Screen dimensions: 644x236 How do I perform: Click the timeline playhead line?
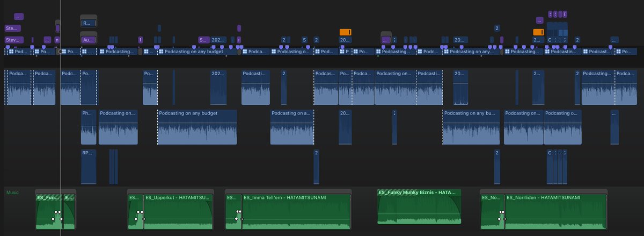(x=61, y=118)
